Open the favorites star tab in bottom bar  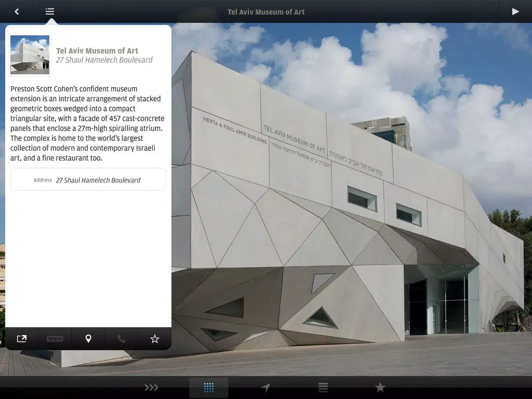380,387
